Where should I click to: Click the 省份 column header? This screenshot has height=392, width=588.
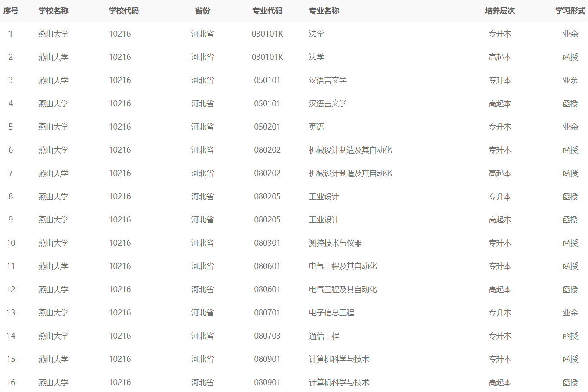click(202, 11)
